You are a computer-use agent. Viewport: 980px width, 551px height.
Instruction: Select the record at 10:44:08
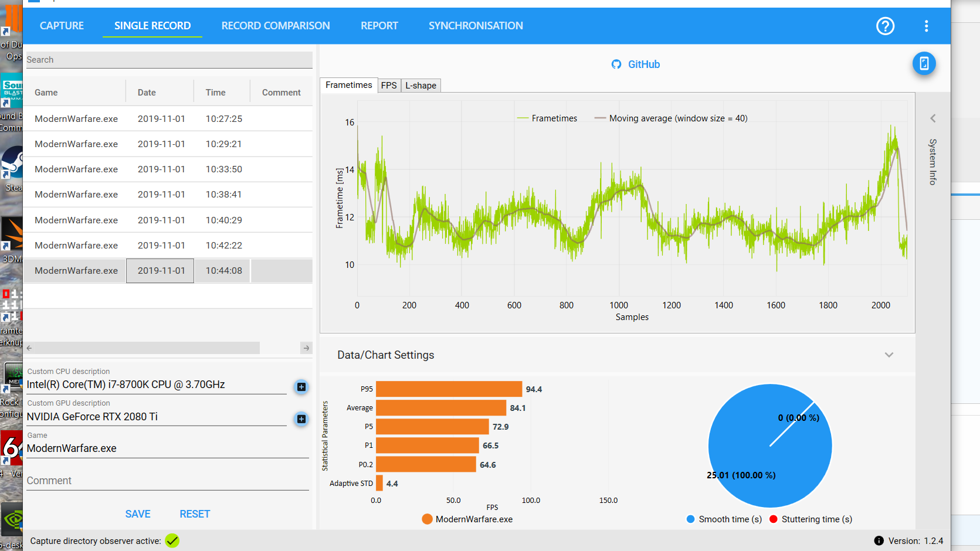[x=169, y=270]
